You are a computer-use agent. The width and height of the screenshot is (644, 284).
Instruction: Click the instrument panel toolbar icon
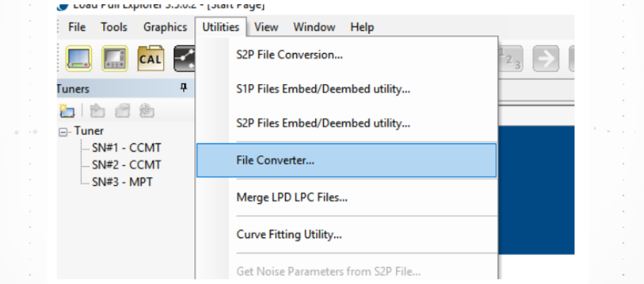(114, 59)
